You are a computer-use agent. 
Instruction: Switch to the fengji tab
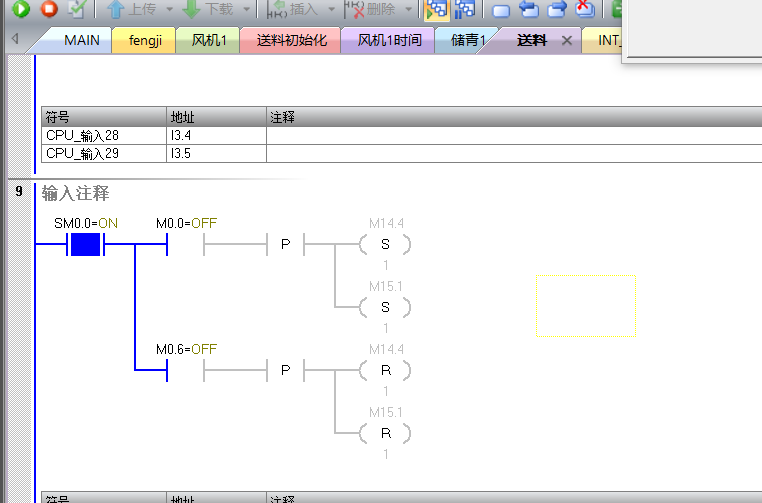(147, 41)
